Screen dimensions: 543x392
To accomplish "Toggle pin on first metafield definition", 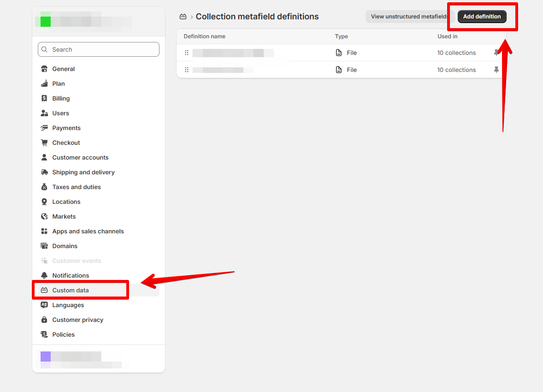I will 496,53.
